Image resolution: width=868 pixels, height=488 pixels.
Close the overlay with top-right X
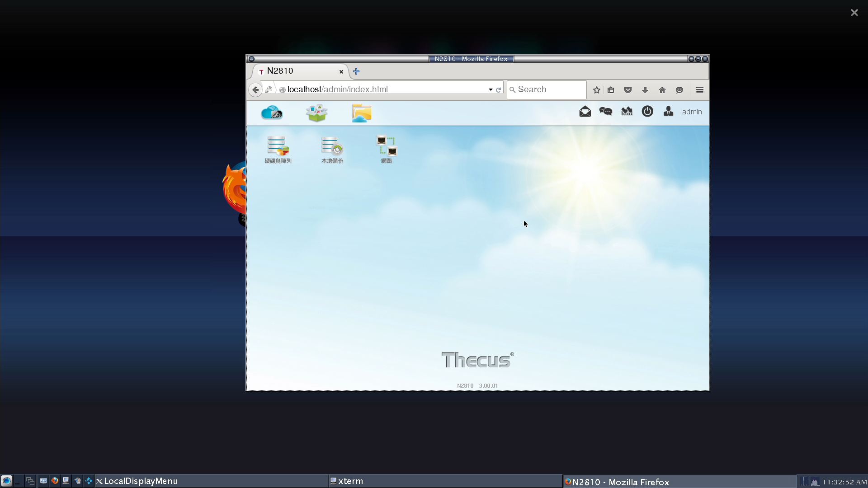pyautogui.click(x=854, y=13)
